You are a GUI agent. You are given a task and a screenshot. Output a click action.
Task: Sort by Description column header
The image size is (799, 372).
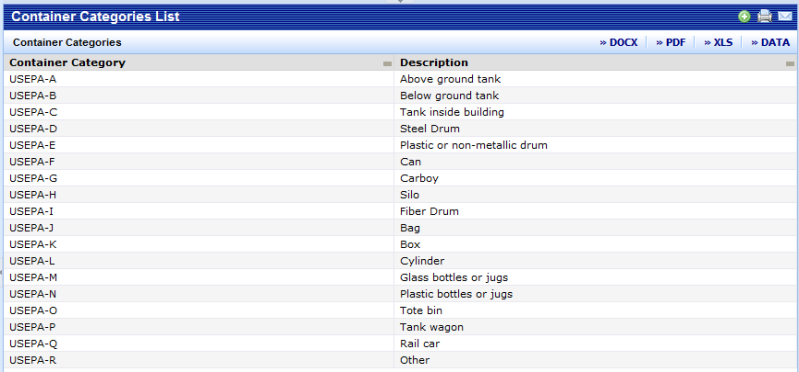tap(434, 63)
